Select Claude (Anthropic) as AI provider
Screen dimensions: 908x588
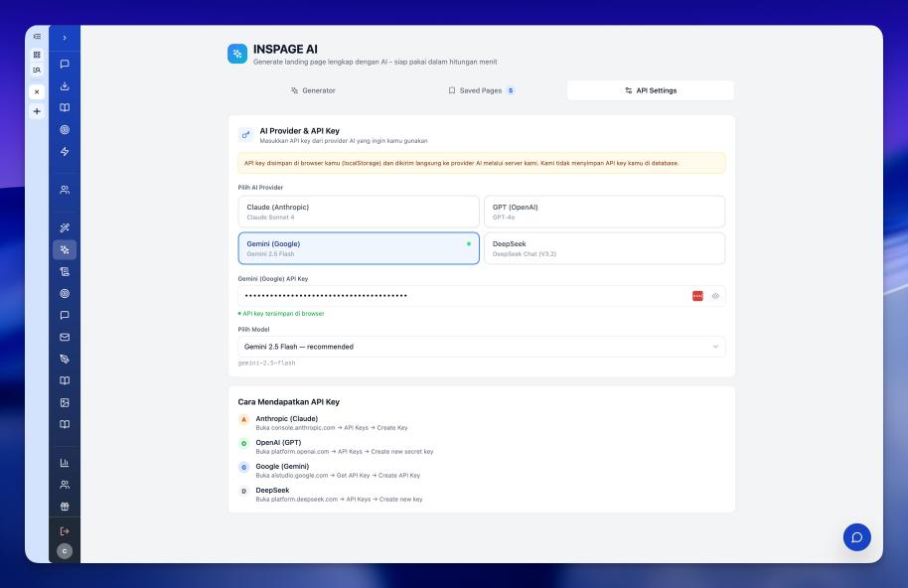click(358, 212)
